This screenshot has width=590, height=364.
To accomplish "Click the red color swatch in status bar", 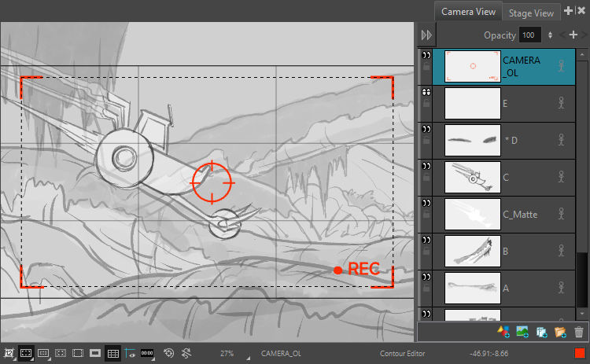I will [581, 354].
